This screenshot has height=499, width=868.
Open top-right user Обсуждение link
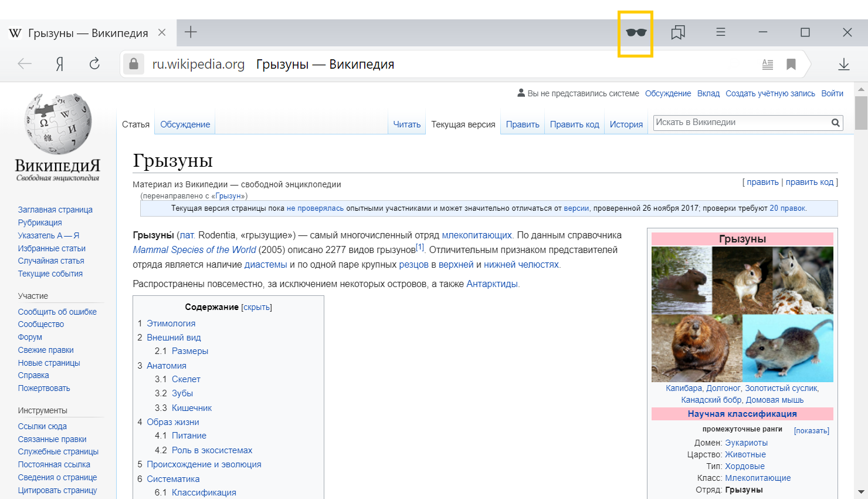click(668, 93)
